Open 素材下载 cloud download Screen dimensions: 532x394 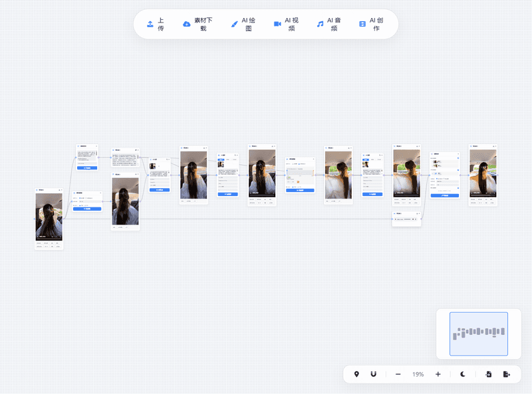(187, 24)
